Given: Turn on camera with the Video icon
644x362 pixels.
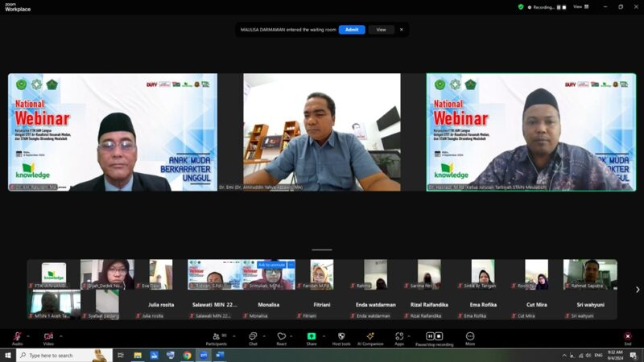Looking at the screenshot, I should [x=48, y=336].
